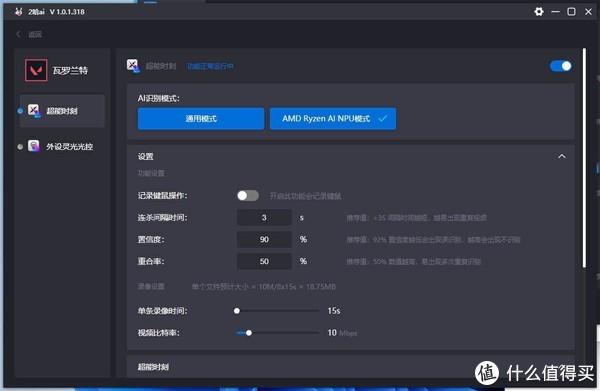The height and width of the screenshot is (391, 600).
Task: Click the 外设灵光光控 sidebar icon
Action: [34, 146]
